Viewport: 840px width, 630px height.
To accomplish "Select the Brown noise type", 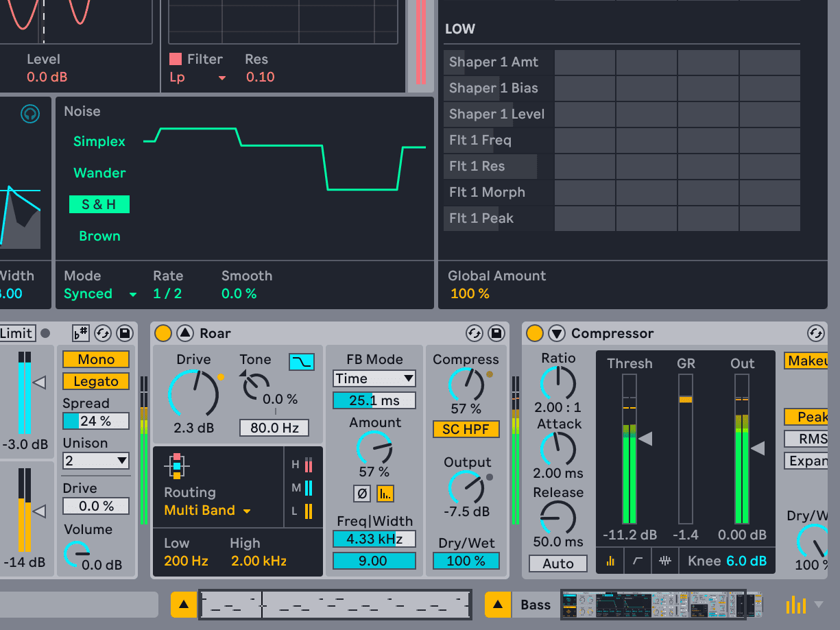I will [99, 236].
